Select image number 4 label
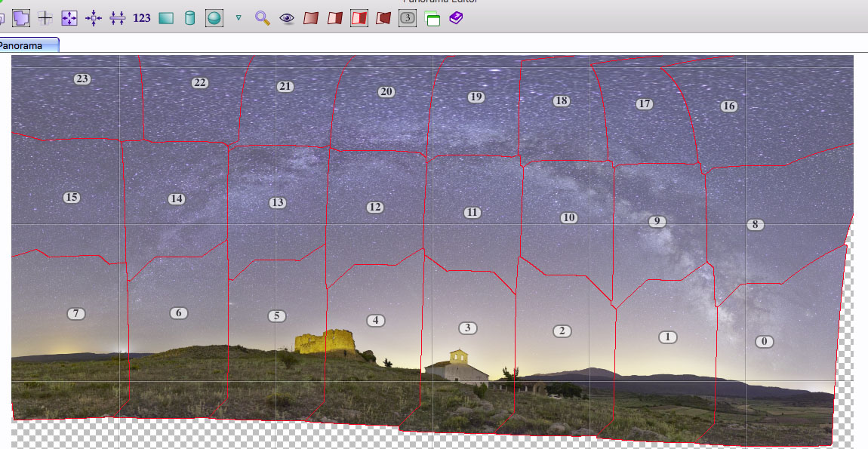 (375, 320)
